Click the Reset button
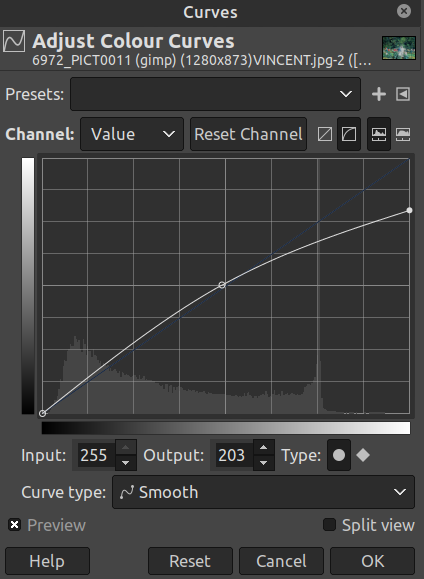 coord(190,561)
